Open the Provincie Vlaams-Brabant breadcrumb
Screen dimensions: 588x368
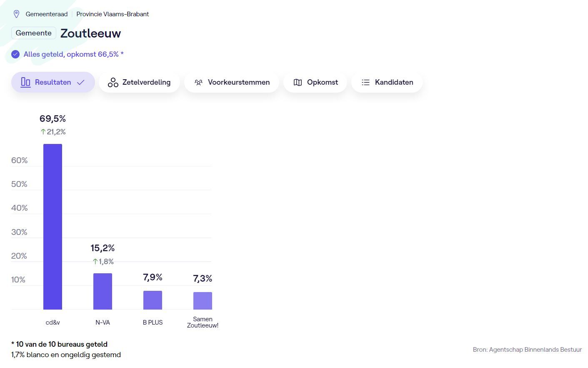[113, 14]
